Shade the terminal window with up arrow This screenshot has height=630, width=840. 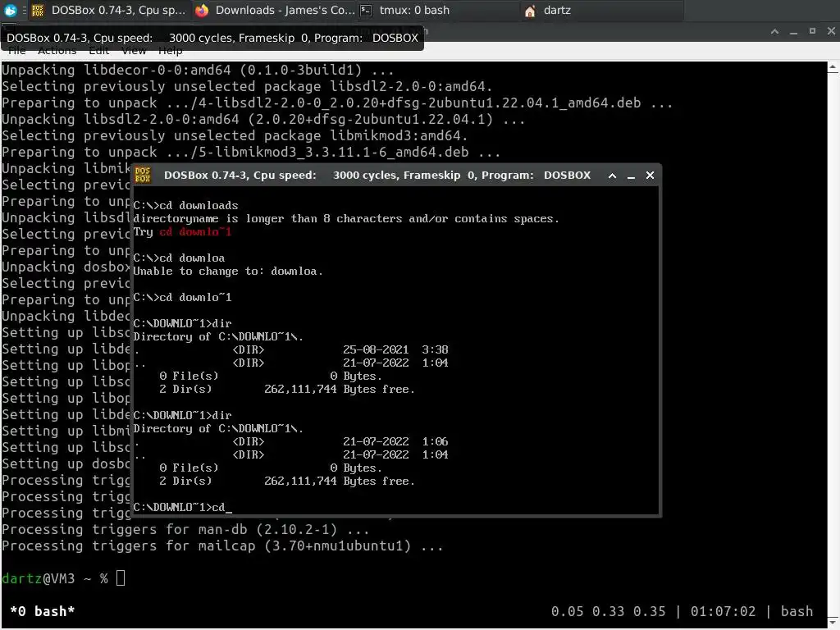774,31
